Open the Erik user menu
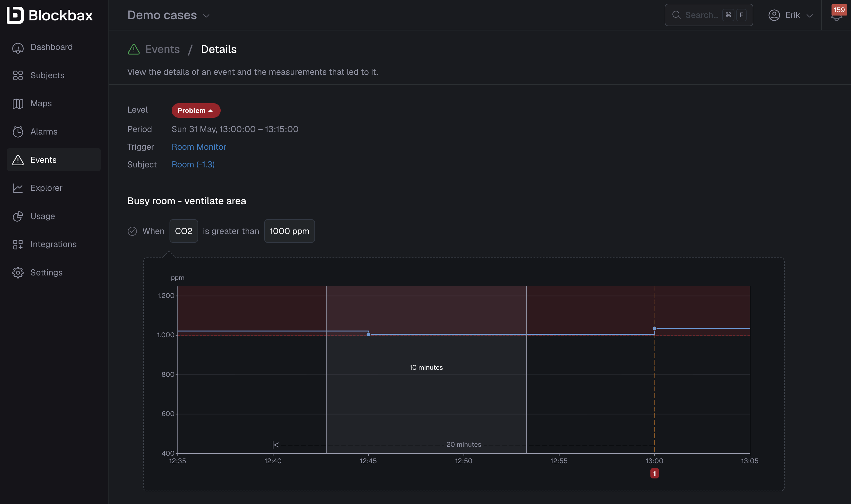 [790, 15]
